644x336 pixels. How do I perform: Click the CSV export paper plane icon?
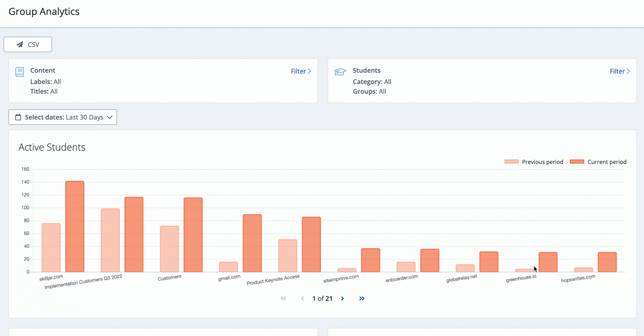19,44
